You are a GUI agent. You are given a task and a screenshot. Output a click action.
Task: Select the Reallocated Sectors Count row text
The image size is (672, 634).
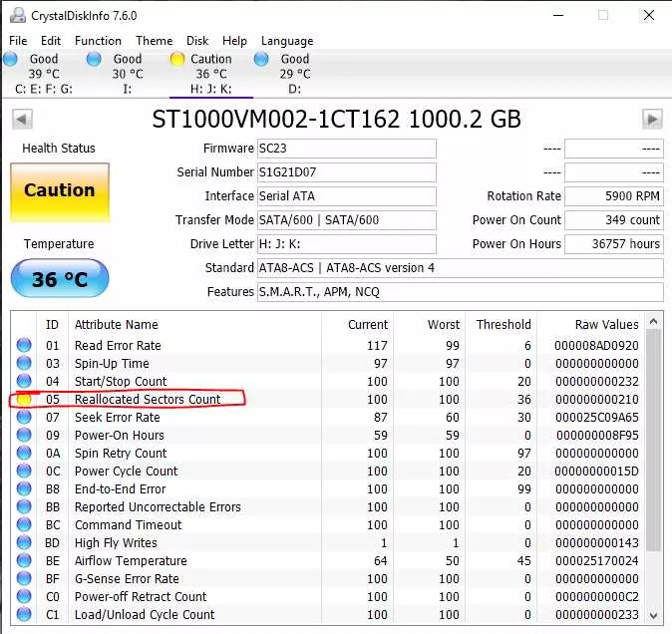[x=148, y=400]
